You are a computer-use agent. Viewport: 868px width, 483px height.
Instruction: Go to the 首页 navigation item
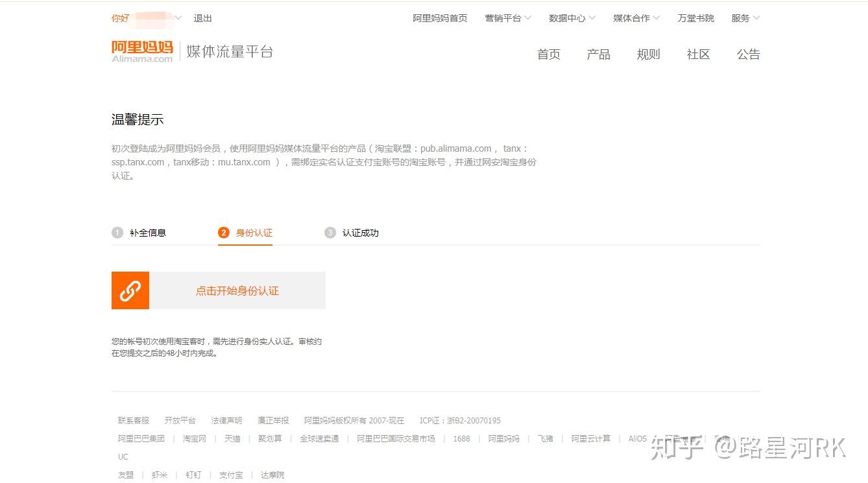[549, 54]
